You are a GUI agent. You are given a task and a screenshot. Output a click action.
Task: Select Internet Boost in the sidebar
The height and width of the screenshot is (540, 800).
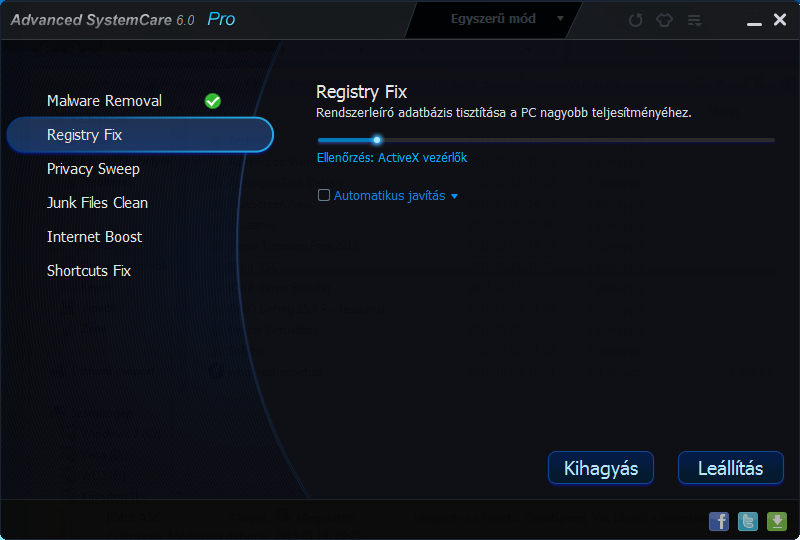point(94,237)
